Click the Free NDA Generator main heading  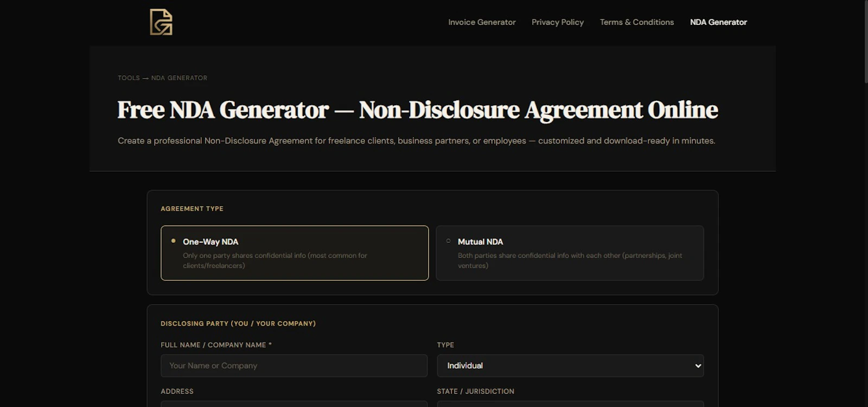click(x=418, y=110)
